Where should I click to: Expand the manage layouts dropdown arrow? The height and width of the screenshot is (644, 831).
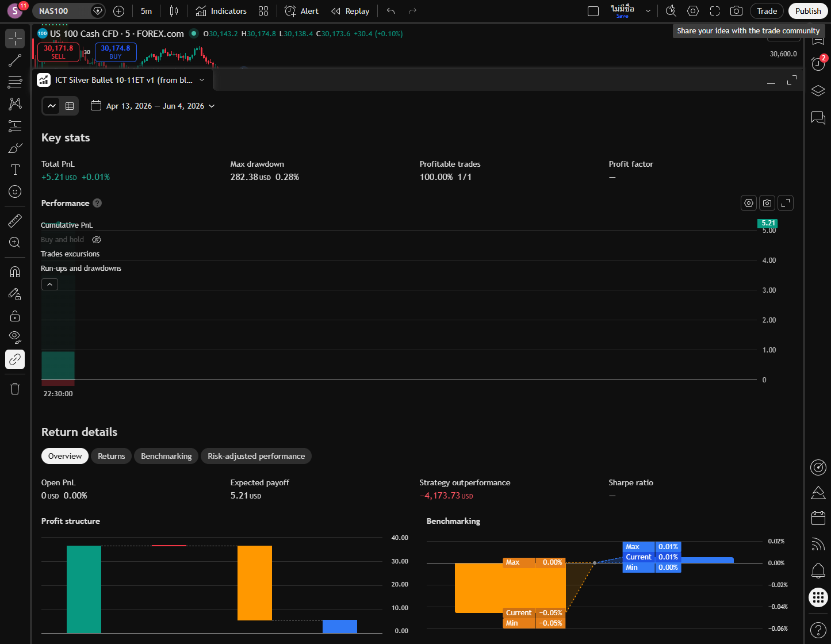(x=648, y=11)
